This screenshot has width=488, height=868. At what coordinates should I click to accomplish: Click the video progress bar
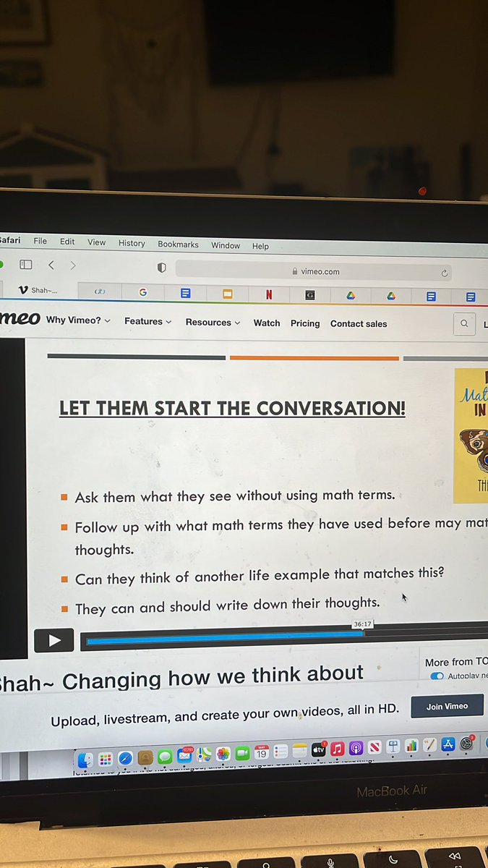click(x=283, y=637)
